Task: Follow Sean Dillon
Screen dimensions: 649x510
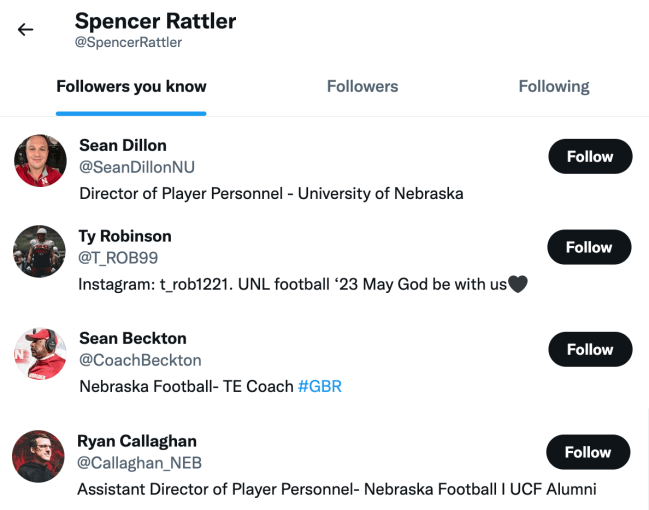Action: [x=589, y=157]
